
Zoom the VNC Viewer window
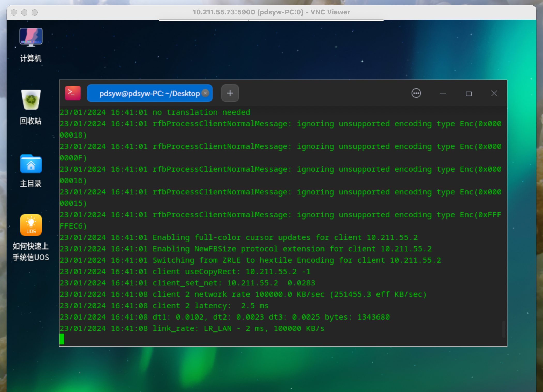[35, 12]
